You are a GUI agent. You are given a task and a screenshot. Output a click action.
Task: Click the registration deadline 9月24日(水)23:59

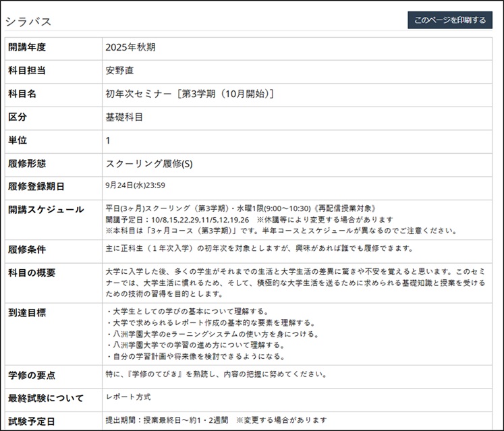click(x=136, y=185)
